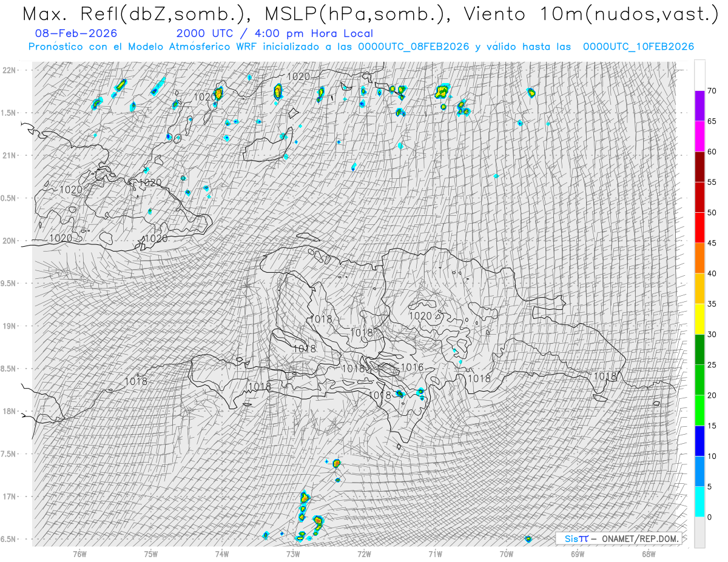728x562 pixels.
Task: Pick the dark blue 10–15 dBZ colorbar segment
Action: click(x=699, y=441)
